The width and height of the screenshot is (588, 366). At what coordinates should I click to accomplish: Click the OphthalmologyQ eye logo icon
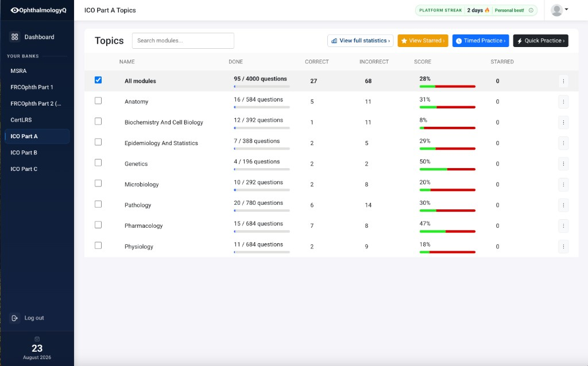pyautogui.click(x=14, y=10)
